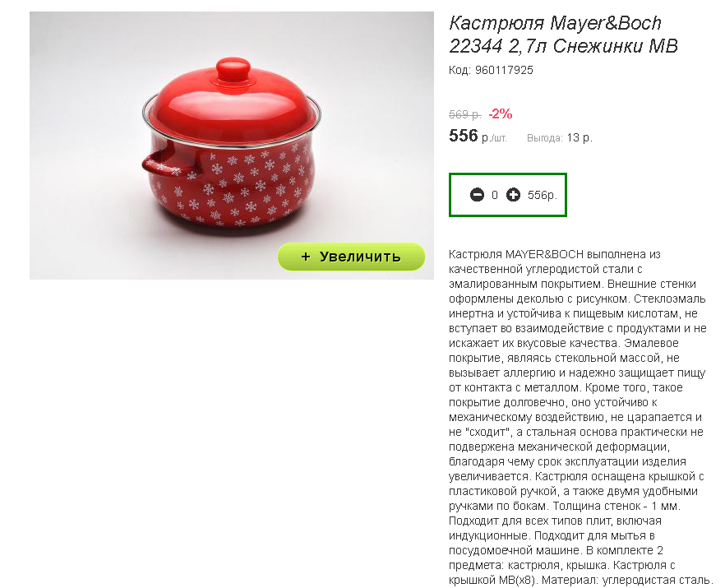Click the red lid knob in the photo
The image size is (725, 588).
[x=233, y=71]
